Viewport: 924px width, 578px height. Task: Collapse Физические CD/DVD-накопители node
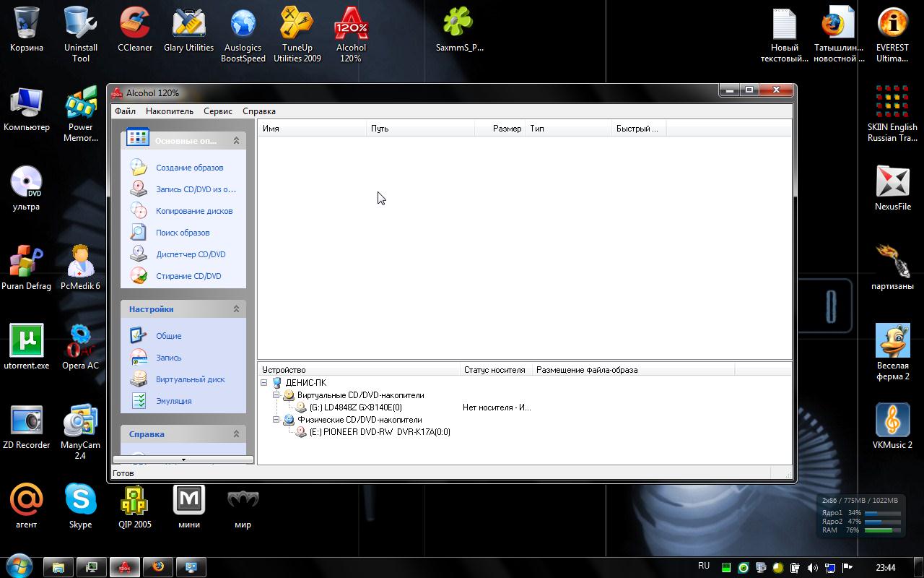coord(276,420)
